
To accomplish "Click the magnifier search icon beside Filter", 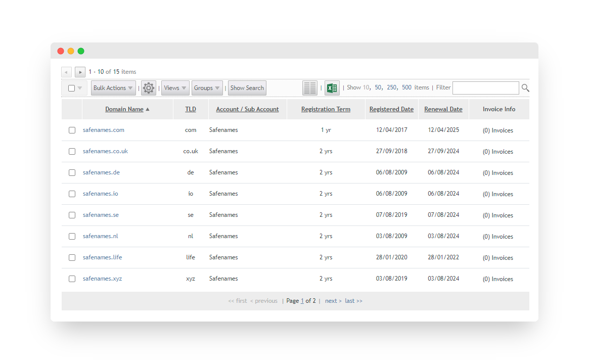I will coord(525,88).
